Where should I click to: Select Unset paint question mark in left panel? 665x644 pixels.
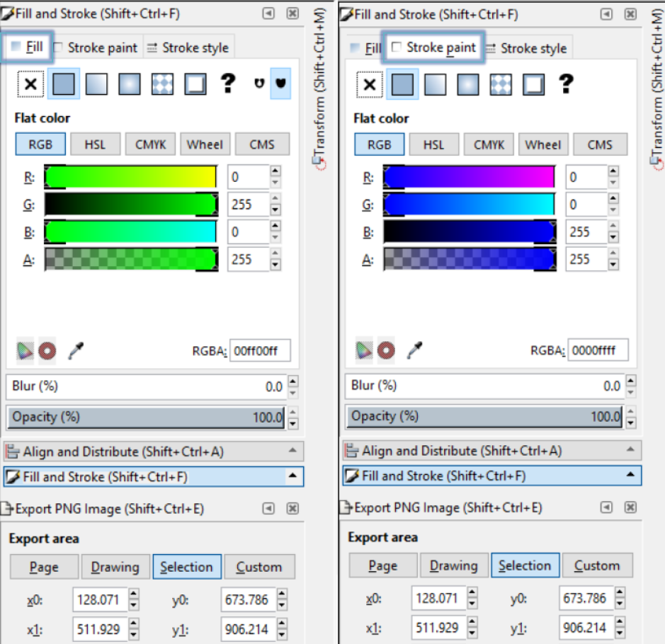click(x=228, y=83)
